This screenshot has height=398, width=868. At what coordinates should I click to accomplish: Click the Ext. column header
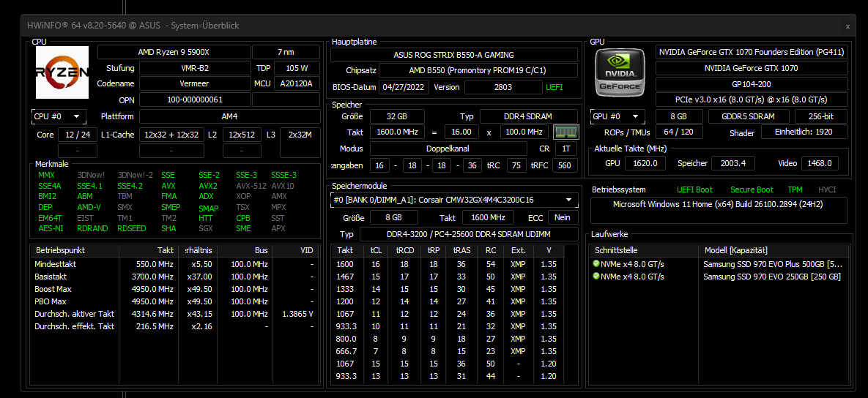point(518,250)
